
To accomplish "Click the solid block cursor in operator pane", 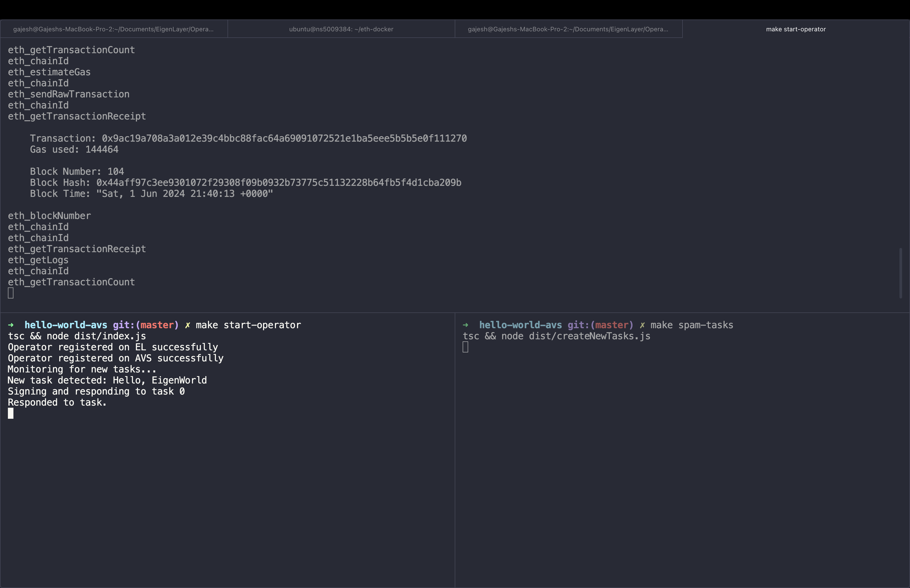I will click(x=11, y=413).
